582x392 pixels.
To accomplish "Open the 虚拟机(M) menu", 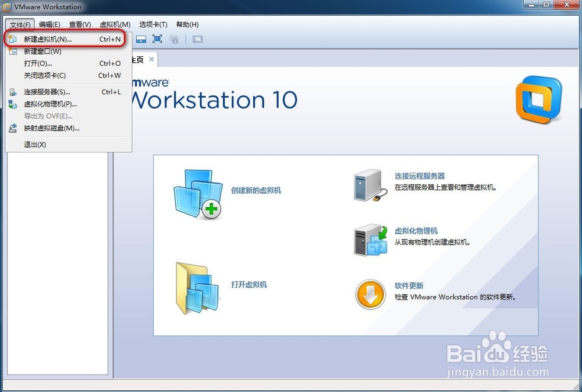I will (115, 24).
